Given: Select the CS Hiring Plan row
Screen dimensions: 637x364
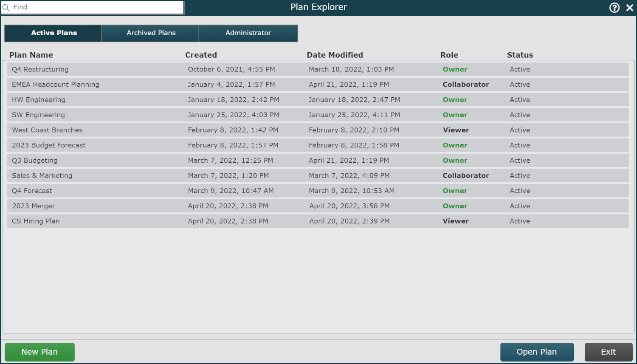Looking at the screenshot, I should [x=36, y=221].
